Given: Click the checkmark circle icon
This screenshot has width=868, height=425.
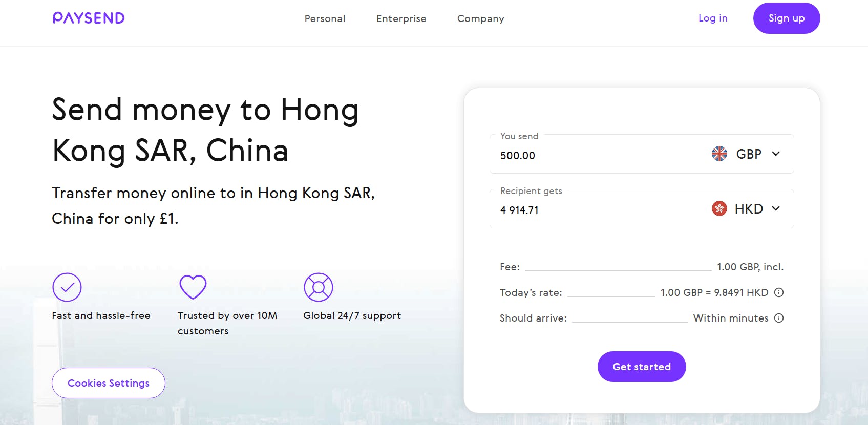Looking at the screenshot, I should [x=67, y=287].
